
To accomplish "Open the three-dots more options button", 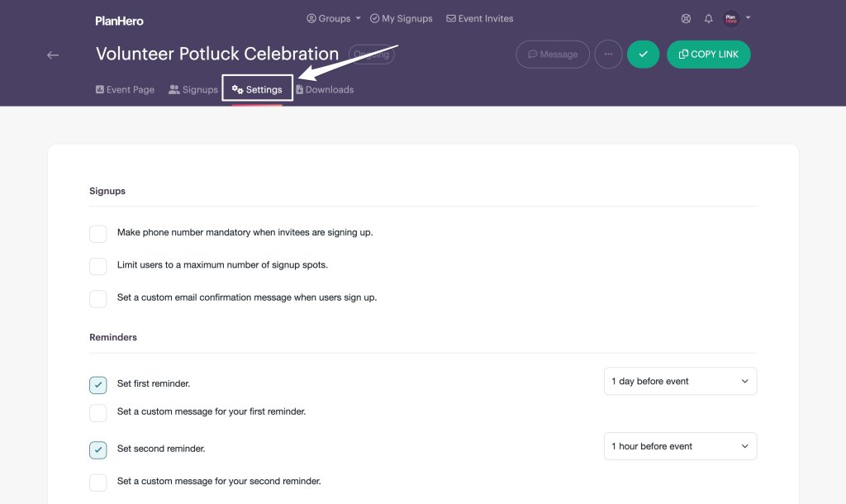I will 608,55.
